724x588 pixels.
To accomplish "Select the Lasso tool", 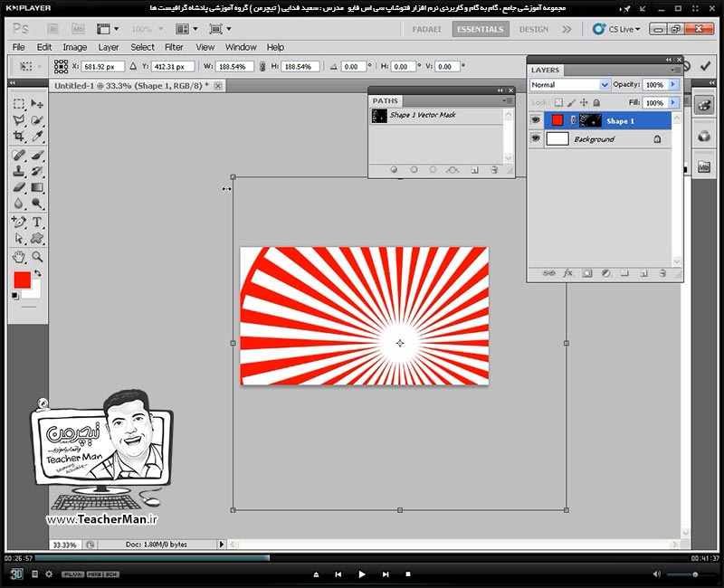I will tap(19, 120).
